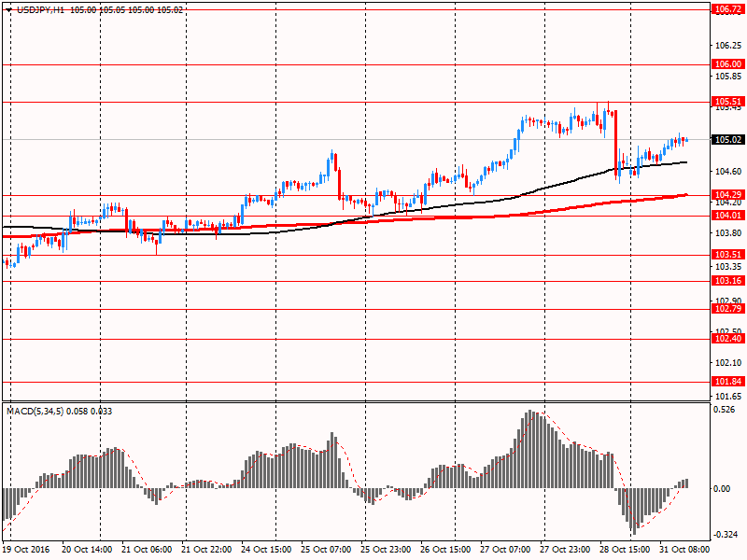This screenshot has width=747, height=560.
Task: Click the 102.40 red price level tag
Action: [x=726, y=339]
